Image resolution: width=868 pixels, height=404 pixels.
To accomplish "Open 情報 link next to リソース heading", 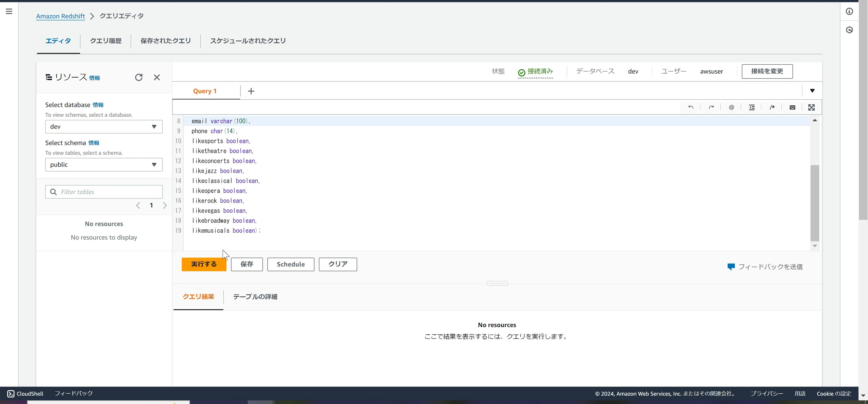I will [94, 78].
